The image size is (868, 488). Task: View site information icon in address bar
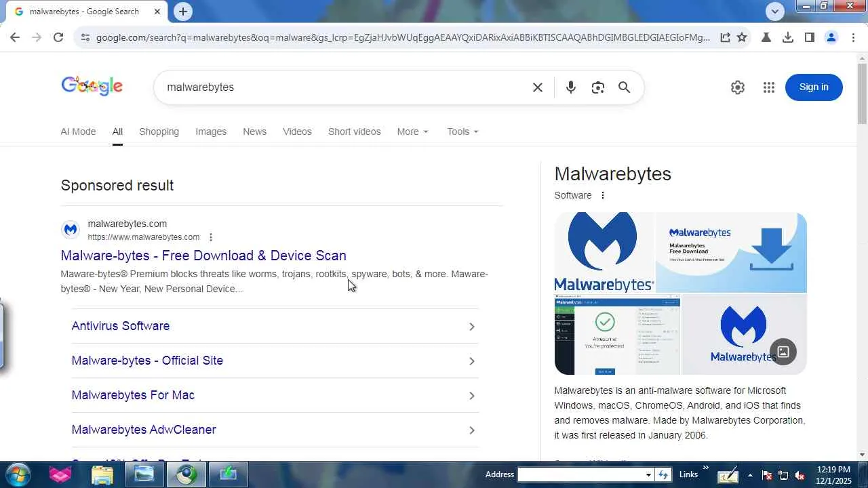85,38
